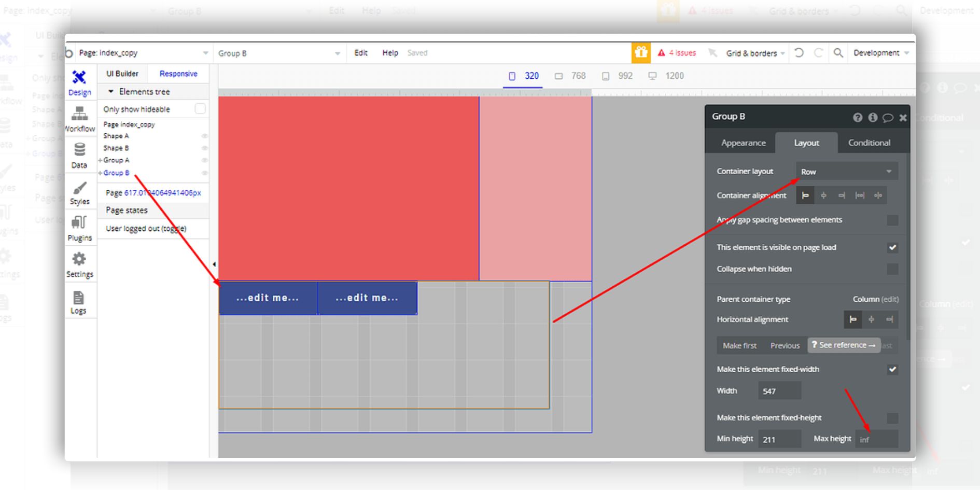Expand the Grid & borders dropdown

pos(754,53)
